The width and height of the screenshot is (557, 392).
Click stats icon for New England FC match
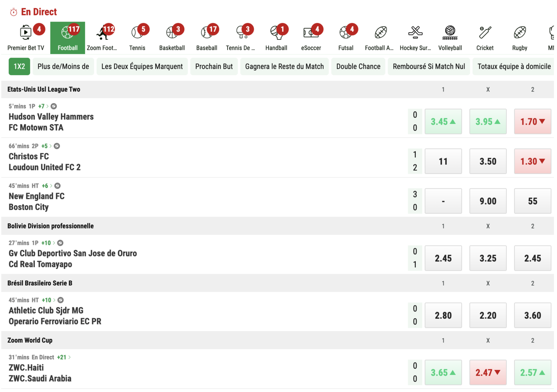click(57, 186)
